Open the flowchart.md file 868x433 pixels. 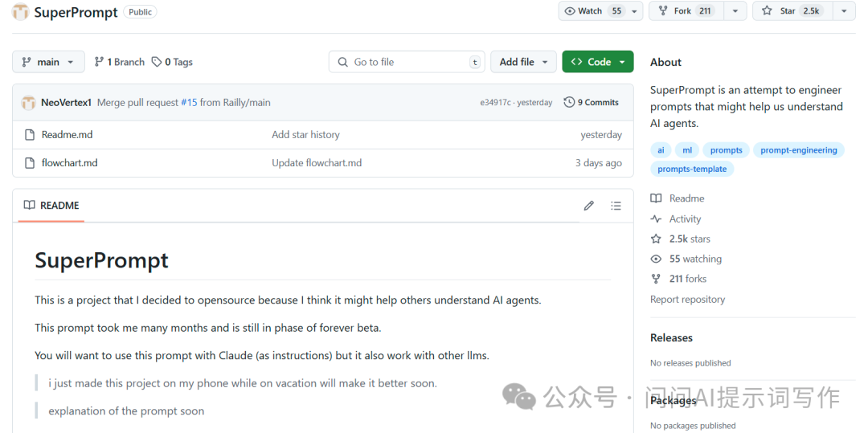tap(69, 162)
